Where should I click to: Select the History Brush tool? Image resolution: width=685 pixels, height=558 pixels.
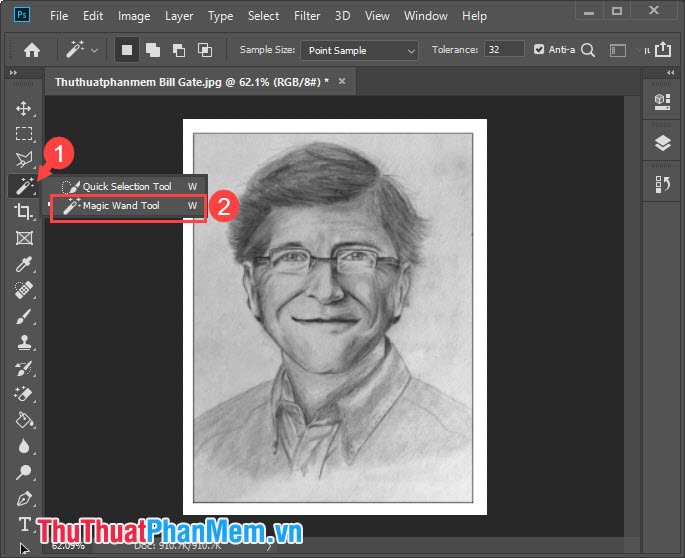click(24, 368)
